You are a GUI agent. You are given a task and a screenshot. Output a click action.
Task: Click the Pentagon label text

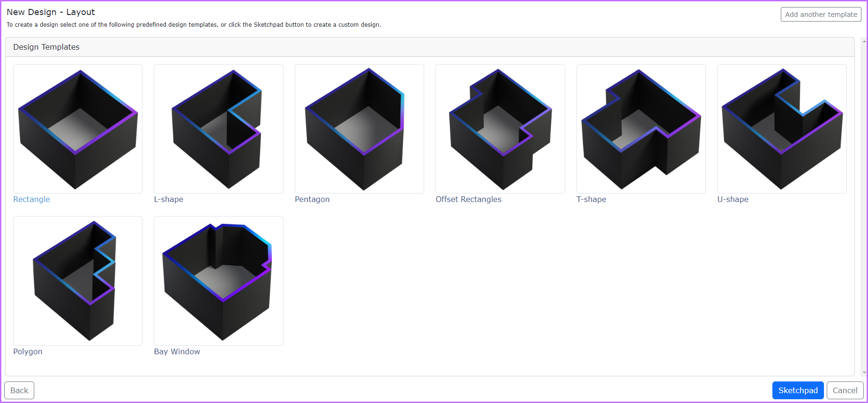312,199
